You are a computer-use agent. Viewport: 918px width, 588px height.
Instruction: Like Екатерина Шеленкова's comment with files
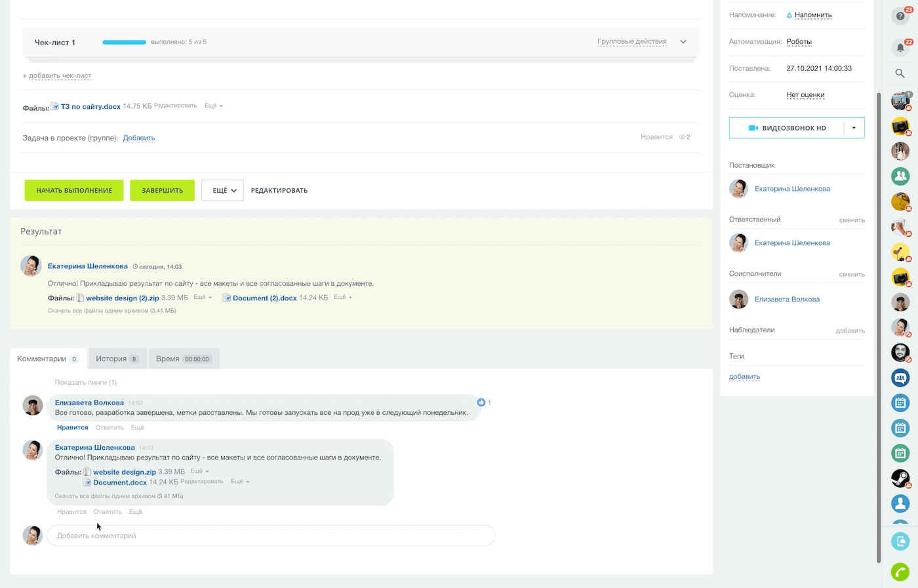71,512
